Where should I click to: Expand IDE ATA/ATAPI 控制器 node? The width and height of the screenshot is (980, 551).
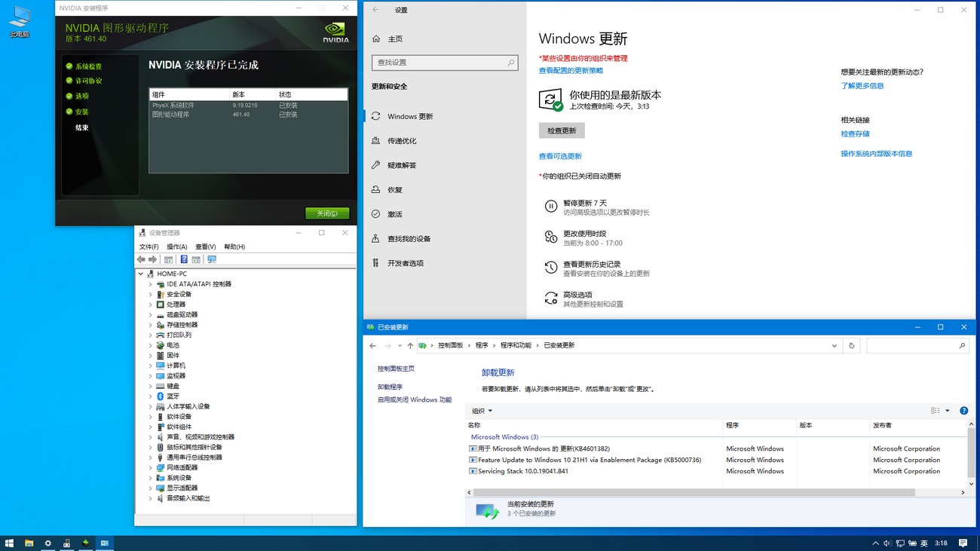pyautogui.click(x=150, y=284)
